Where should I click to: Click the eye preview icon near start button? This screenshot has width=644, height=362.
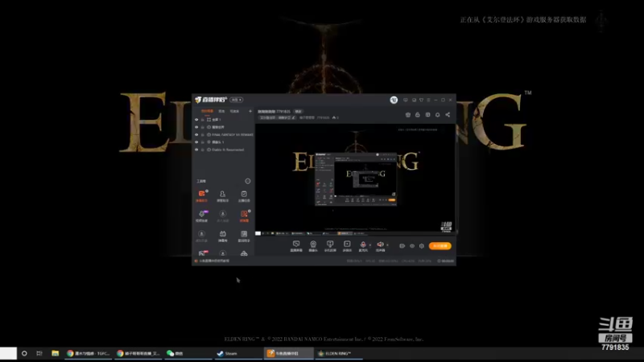coord(412,246)
